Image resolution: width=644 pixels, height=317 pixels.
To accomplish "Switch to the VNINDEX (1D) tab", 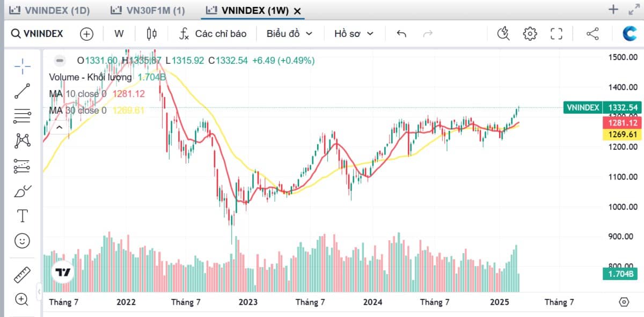I will tap(50, 11).
